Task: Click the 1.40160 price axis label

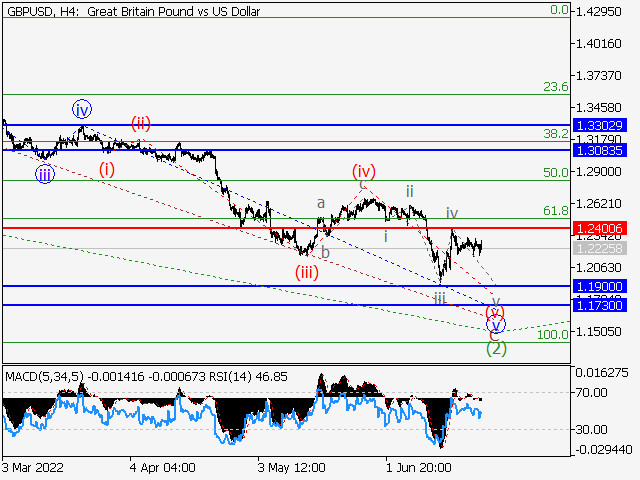Action: click(599, 43)
